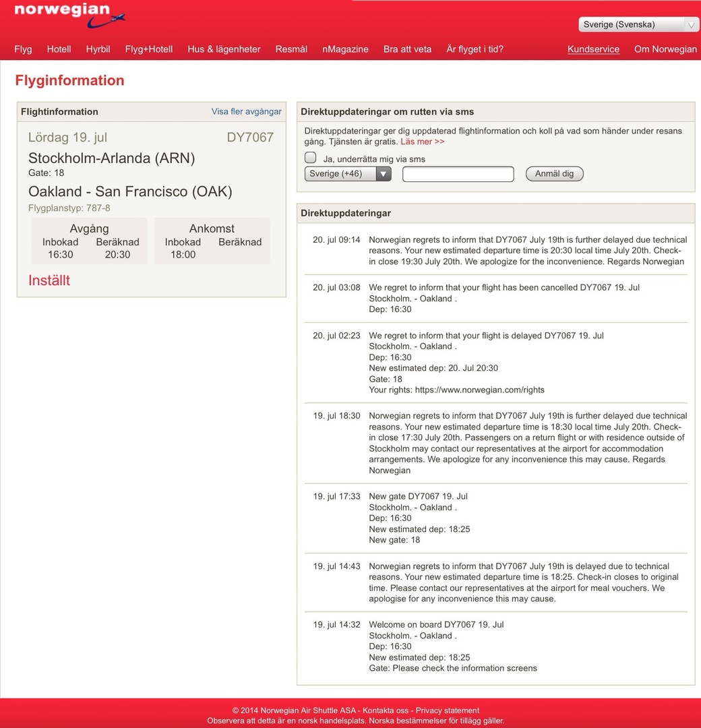Image resolution: width=701 pixels, height=728 pixels.
Task: Enable the SMS notification checkbox
Action: [310, 158]
